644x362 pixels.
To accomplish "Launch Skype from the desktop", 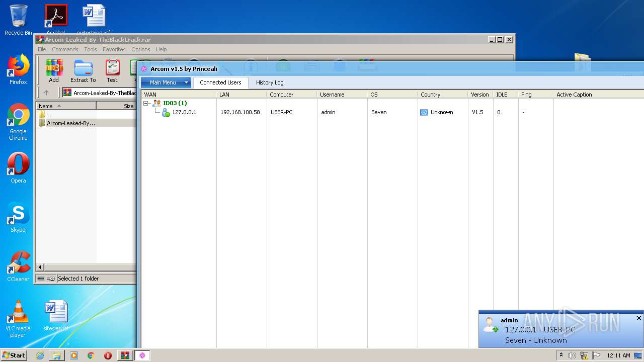I will click(x=18, y=217).
